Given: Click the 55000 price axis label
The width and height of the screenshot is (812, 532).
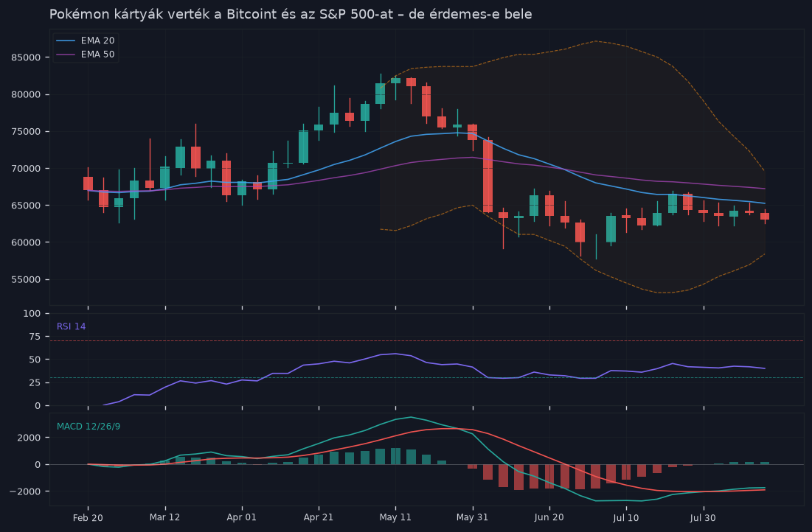Looking at the screenshot, I should coord(26,279).
